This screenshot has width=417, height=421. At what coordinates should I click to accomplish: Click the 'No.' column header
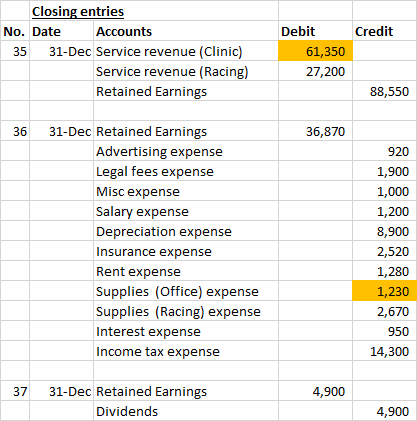[15, 31]
